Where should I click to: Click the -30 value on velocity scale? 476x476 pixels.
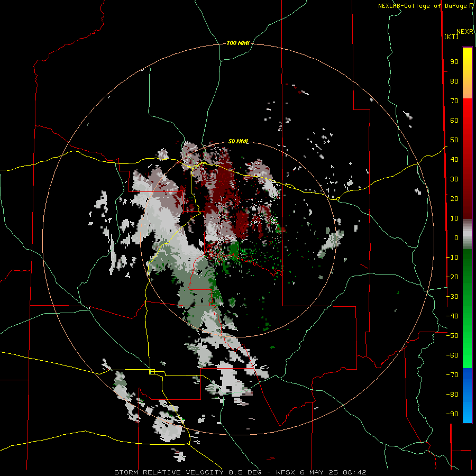click(x=452, y=297)
